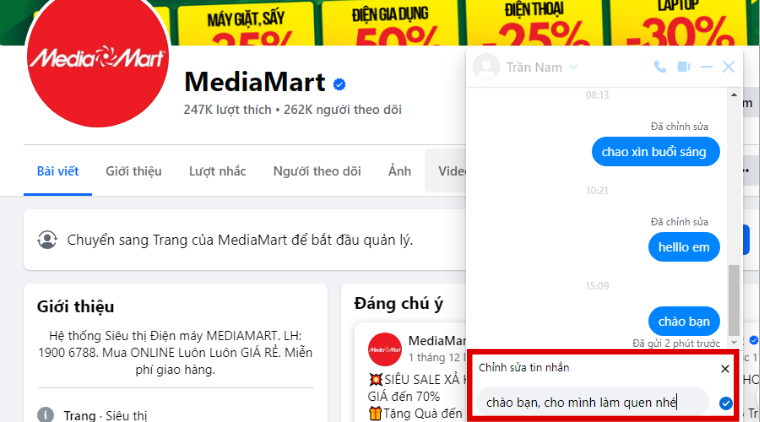Start a voice call with Trần Nam

point(660,67)
